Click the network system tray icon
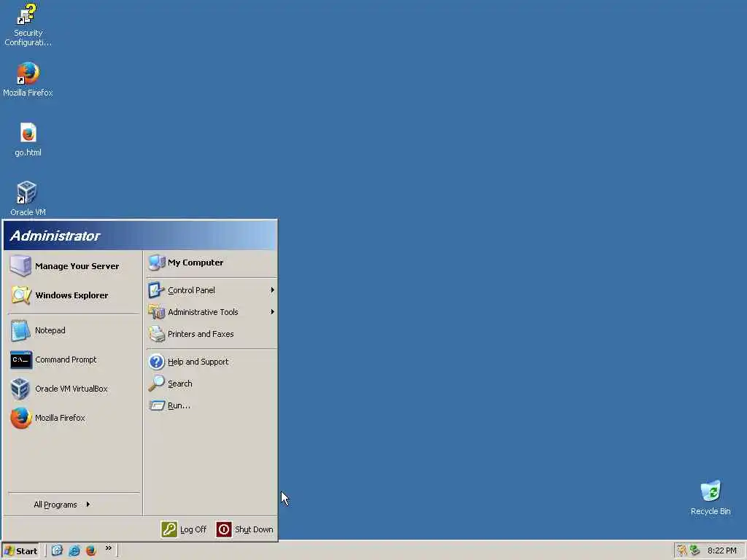 (x=694, y=551)
